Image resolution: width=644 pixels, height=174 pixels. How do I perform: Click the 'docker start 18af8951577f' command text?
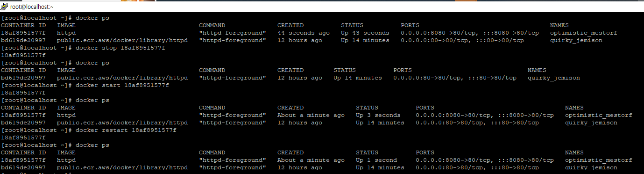pos(122,85)
